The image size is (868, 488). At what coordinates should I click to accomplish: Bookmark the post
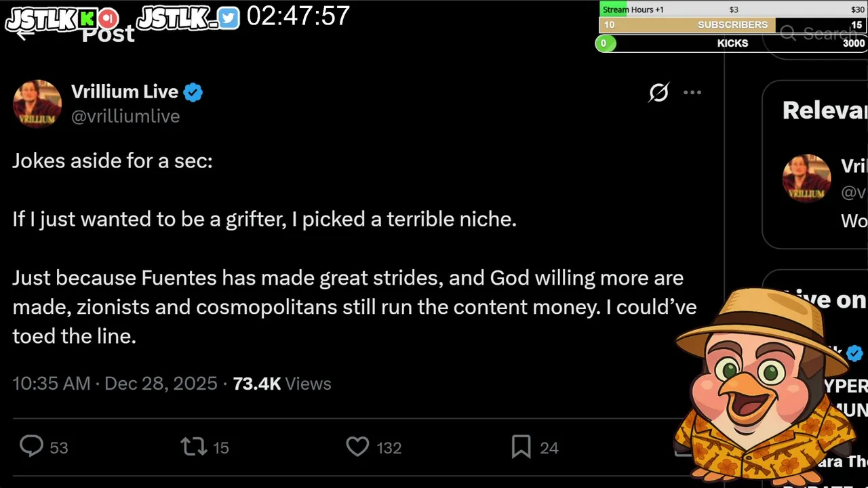[521, 447]
